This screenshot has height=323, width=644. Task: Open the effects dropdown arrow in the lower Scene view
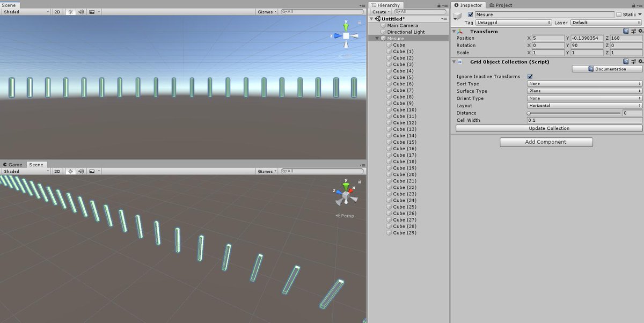click(99, 171)
